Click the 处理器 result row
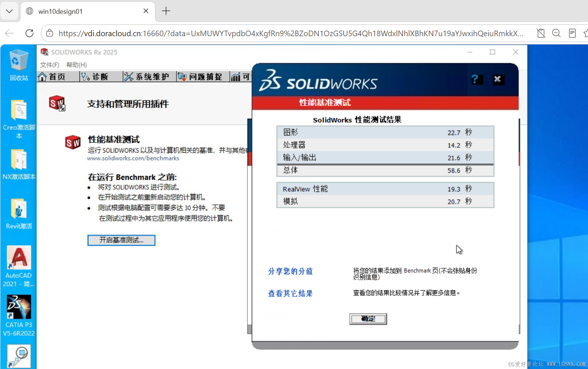588x369 pixels. click(385, 145)
